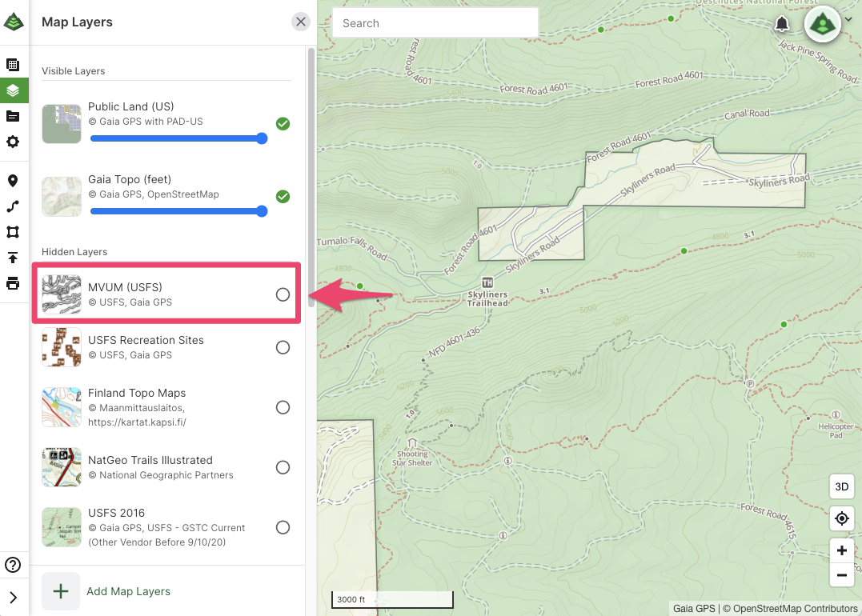Click the 'Visible Layers' section heading
862x616 pixels.
click(73, 71)
